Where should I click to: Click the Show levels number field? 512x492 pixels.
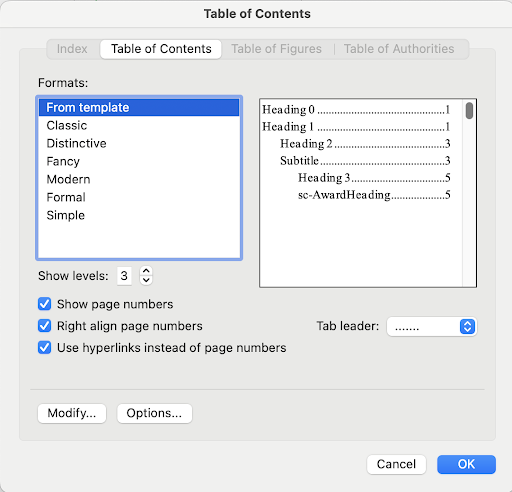pyautogui.click(x=124, y=276)
